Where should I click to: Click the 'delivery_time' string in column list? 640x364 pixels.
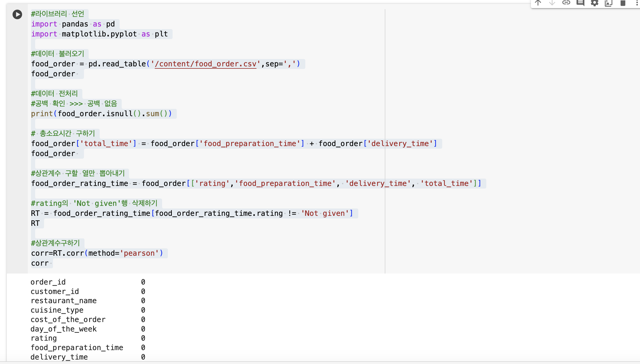[x=378, y=184]
